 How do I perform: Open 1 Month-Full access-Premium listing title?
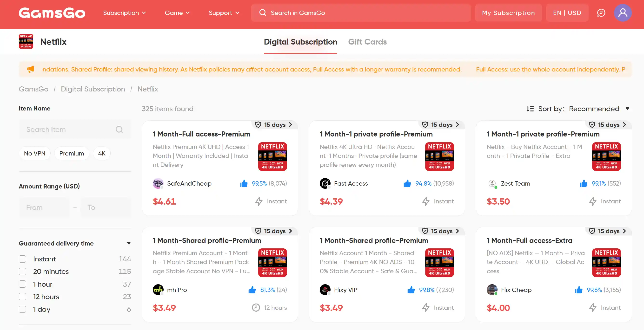click(x=201, y=134)
